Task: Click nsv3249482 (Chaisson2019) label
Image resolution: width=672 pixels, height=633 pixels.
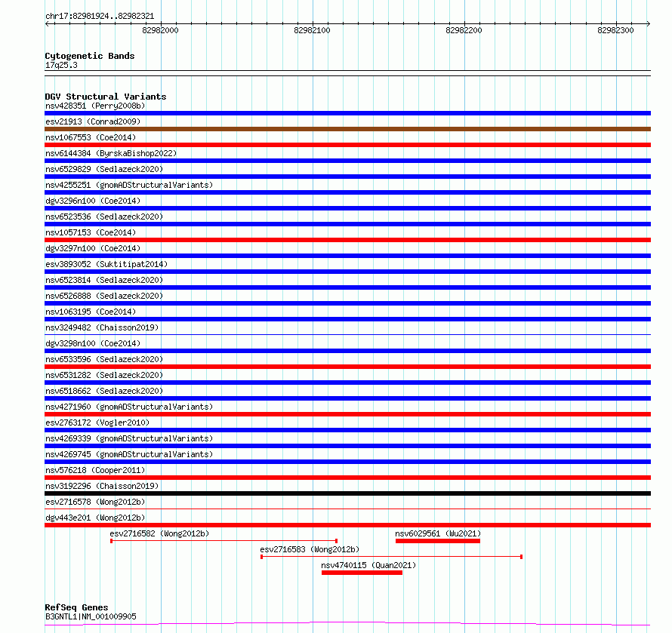Action: click(x=102, y=327)
